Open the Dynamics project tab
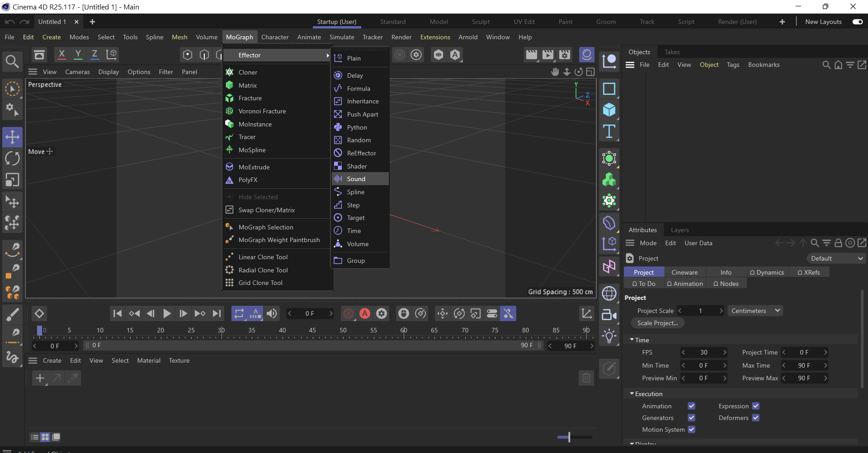This screenshot has width=868, height=453. click(767, 272)
